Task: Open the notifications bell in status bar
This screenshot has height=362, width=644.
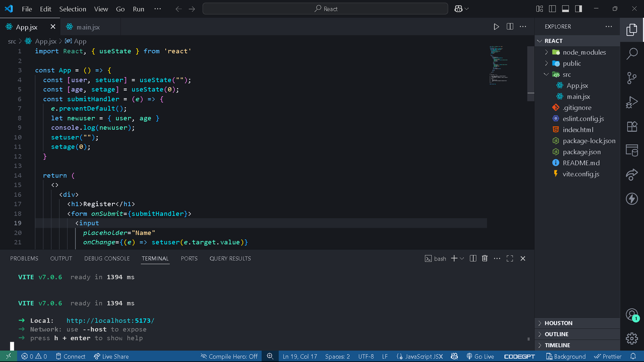Action: tap(633, 357)
